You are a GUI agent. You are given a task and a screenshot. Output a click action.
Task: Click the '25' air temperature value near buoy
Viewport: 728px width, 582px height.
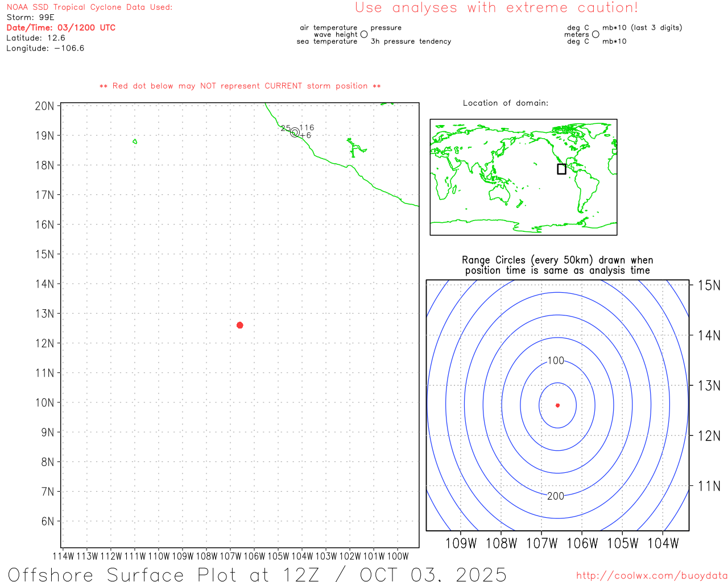286,128
